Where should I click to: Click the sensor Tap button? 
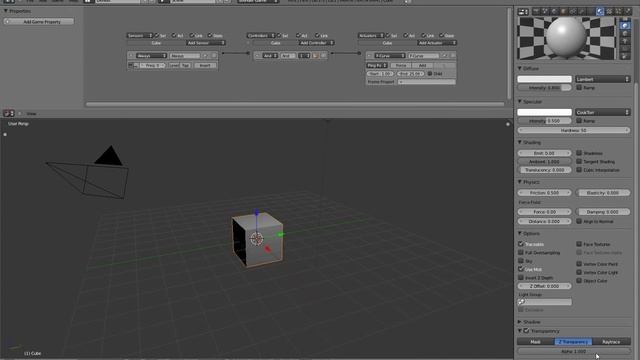tap(185, 65)
